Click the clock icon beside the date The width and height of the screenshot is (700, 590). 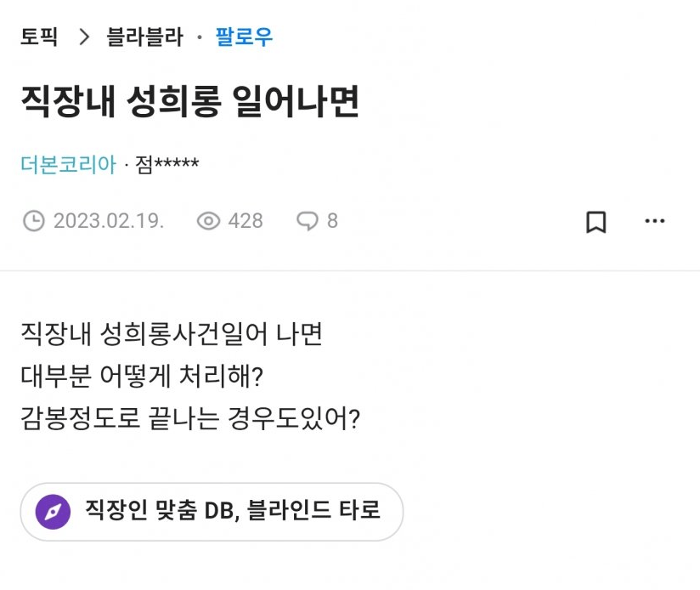(x=33, y=221)
